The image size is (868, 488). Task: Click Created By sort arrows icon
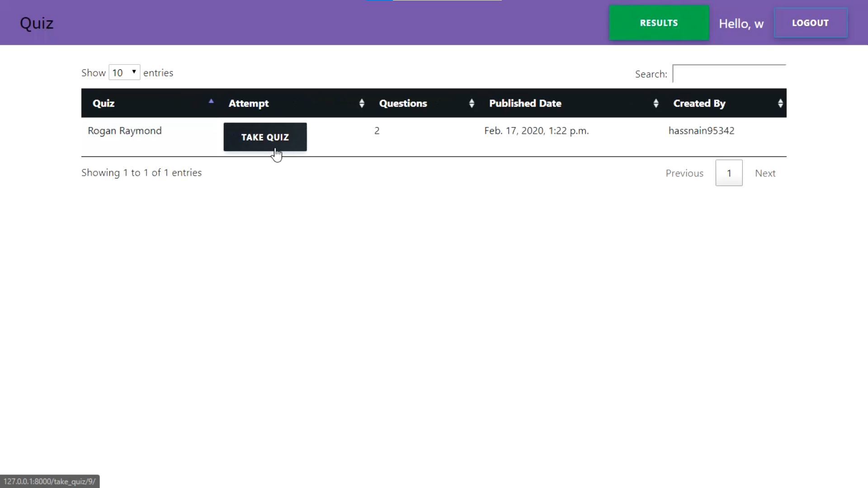[x=780, y=103]
